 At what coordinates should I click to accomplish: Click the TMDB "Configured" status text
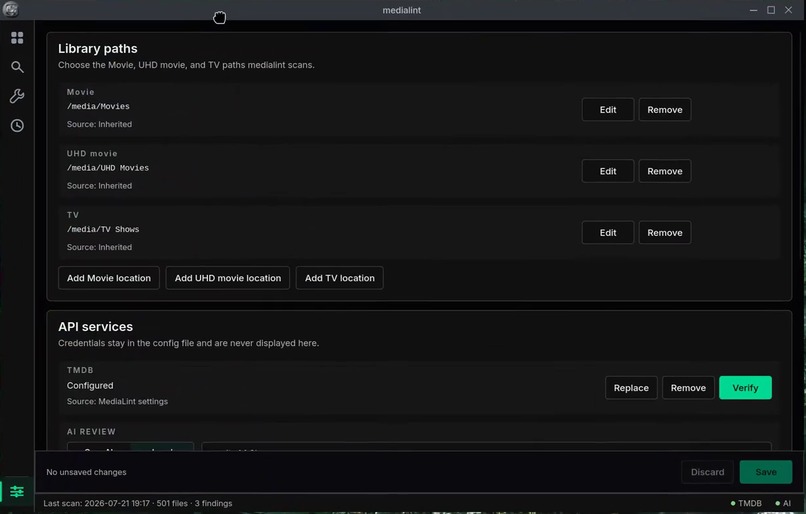(x=90, y=386)
